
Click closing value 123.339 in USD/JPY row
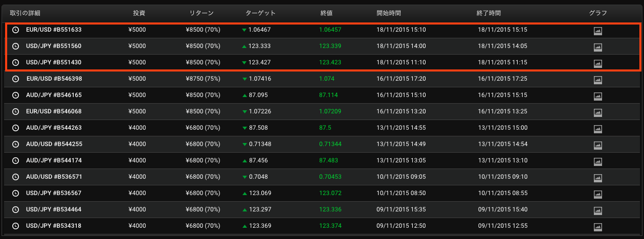point(330,46)
